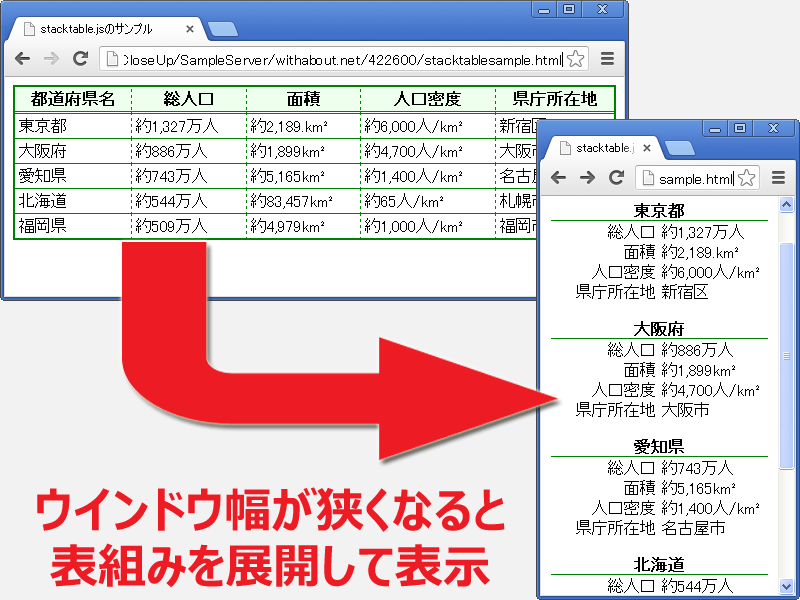Toggle the bookmark star for sample.html

746,177
